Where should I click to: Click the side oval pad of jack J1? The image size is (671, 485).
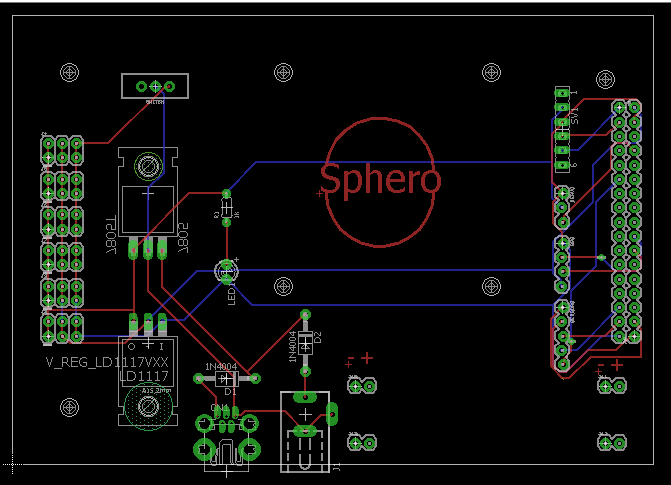pos(332,414)
